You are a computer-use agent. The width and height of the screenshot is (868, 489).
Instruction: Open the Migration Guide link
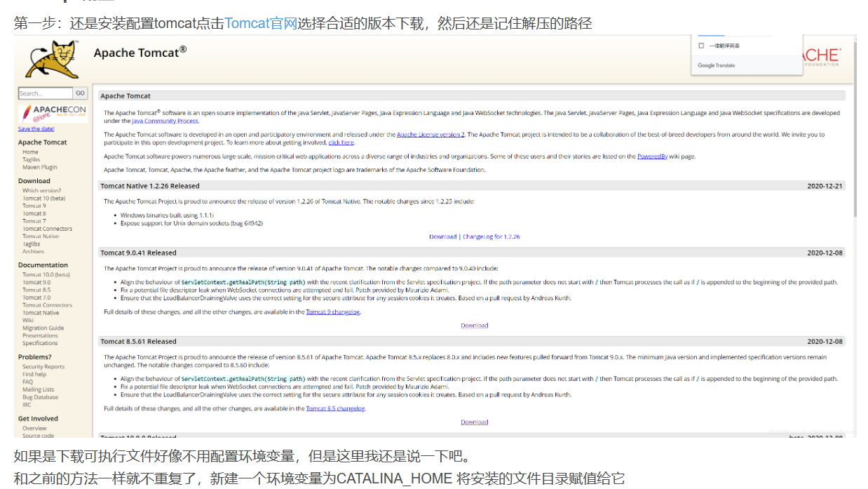click(x=43, y=328)
